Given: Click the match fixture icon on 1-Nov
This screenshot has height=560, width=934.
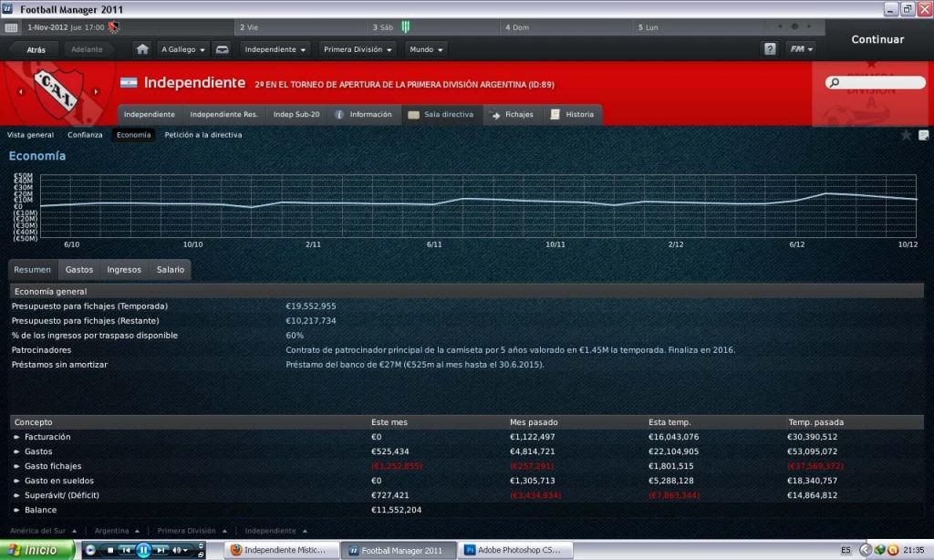Looking at the screenshot, I should pos(113,26).
